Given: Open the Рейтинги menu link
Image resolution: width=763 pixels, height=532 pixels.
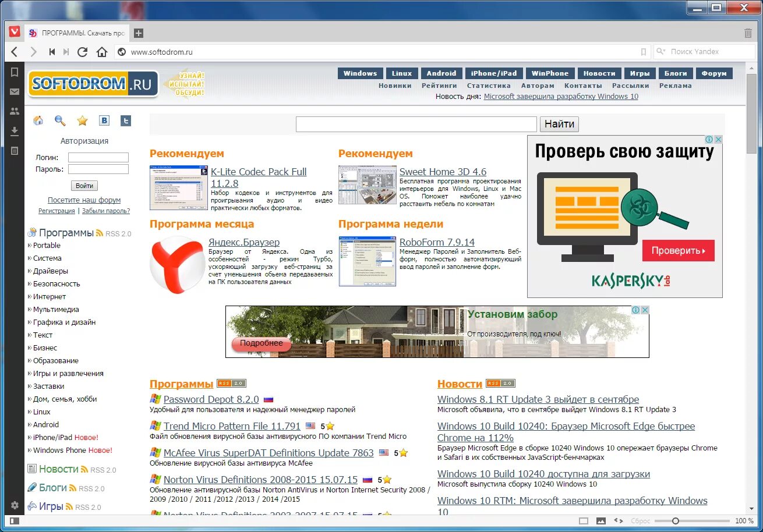Looking at the screenshot, I should tap(439, 86).
